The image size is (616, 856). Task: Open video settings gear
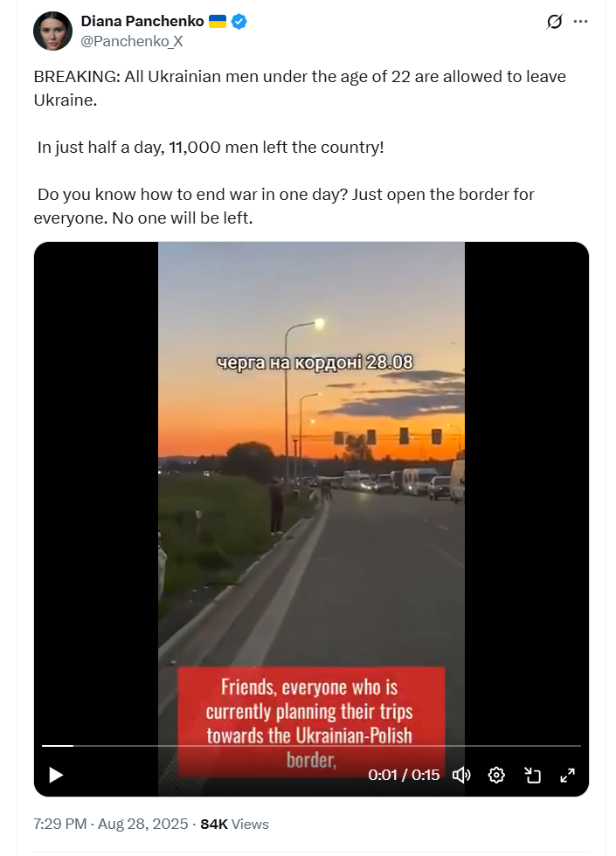point(496,775)
